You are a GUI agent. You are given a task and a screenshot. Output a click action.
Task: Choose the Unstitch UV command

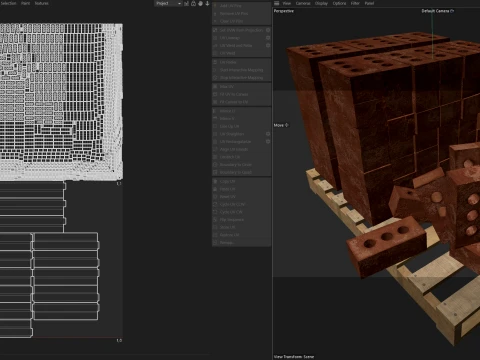(x=242, y=157)
